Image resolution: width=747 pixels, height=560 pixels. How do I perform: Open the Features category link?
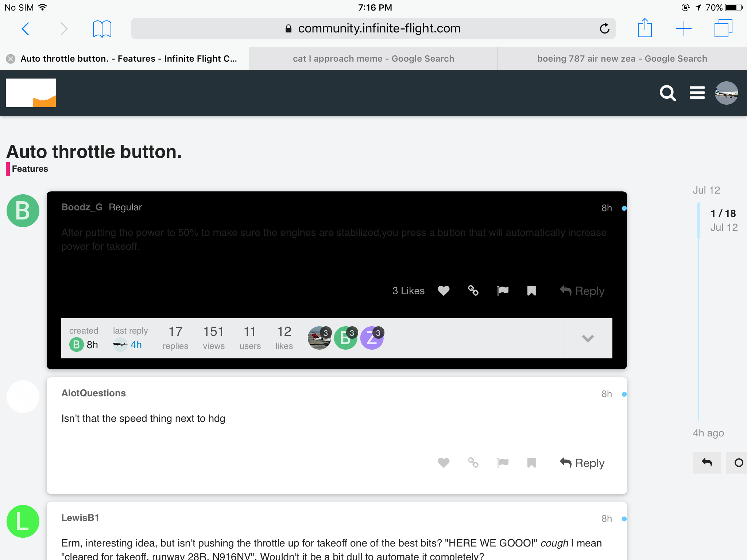click(30, 169)
